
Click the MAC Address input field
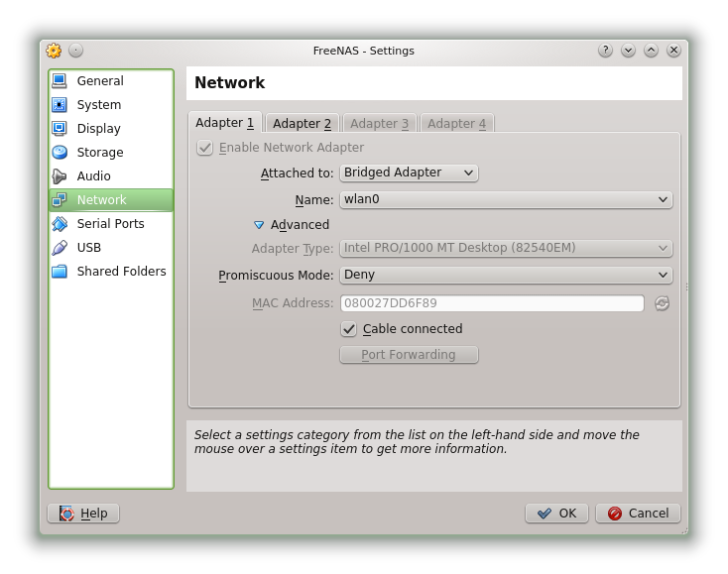[492, 303]
